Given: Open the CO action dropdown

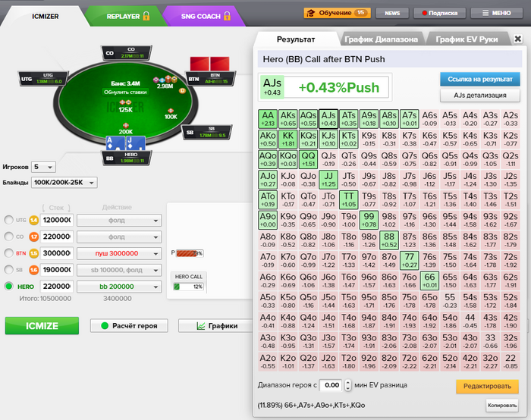Looking at the screenshot, I should [119, 237].
